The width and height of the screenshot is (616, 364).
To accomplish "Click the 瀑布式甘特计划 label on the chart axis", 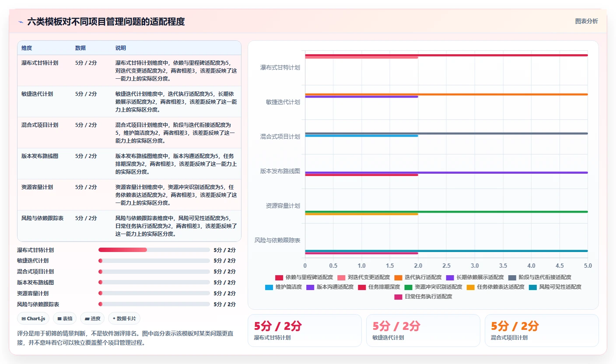I will point(280,67).
